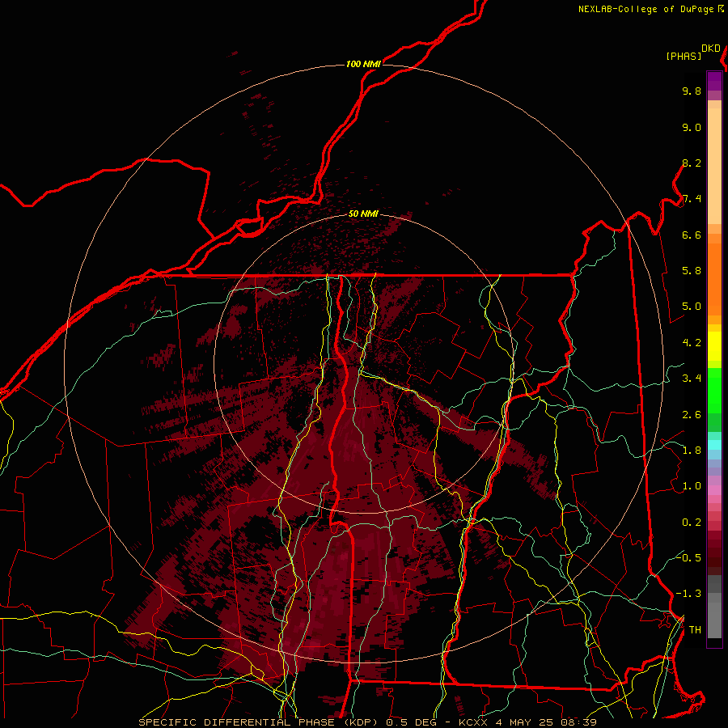Click the 6.6 value on the color scale

692,235
